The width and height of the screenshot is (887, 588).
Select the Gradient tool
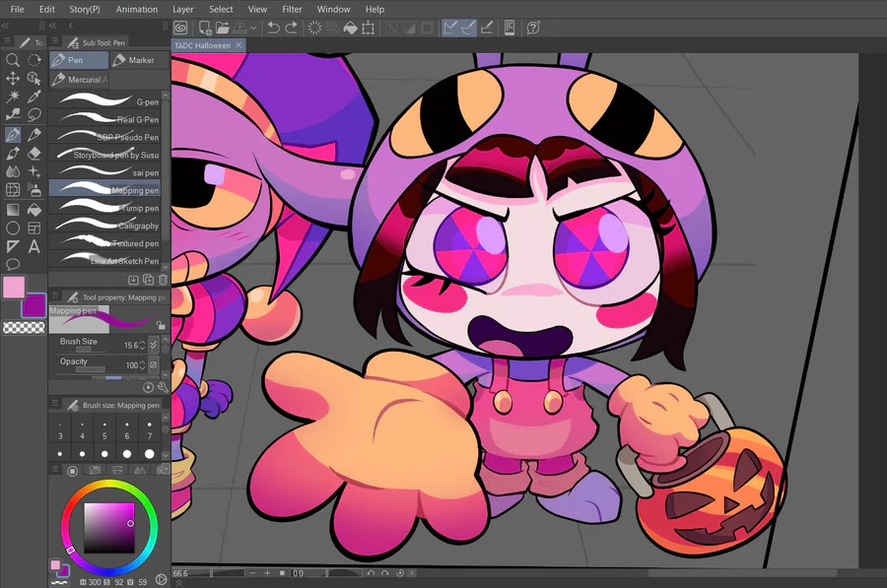coord(13,210)
